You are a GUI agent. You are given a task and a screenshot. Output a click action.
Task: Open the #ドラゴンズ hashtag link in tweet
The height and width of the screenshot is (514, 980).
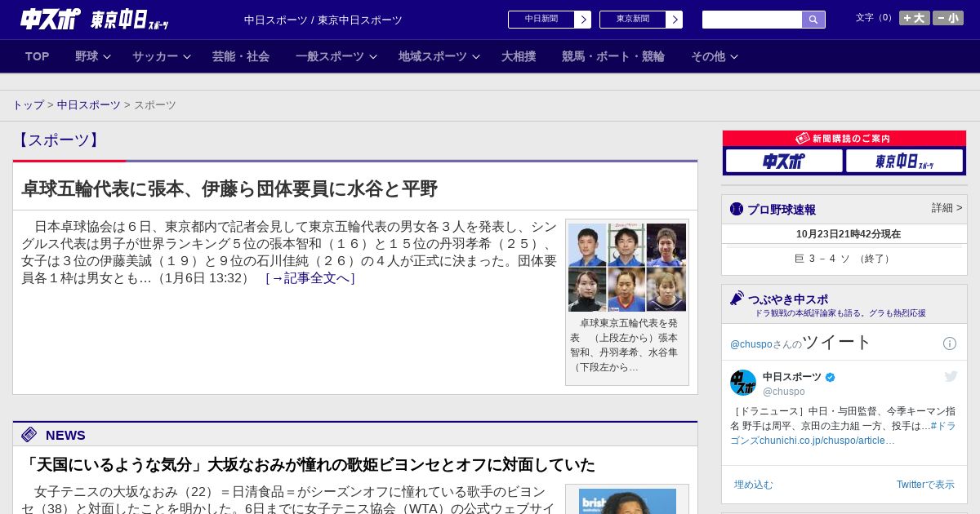point(844,433)
